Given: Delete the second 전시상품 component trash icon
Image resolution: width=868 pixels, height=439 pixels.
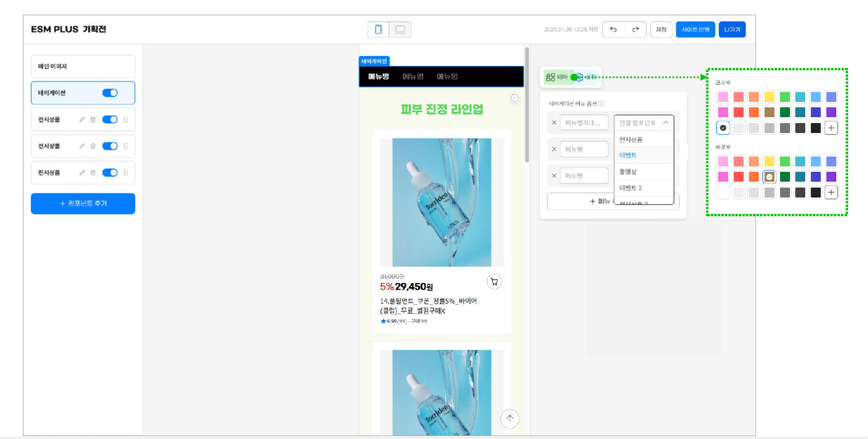Looking at the screenshot, I should (x=93, y=146).
